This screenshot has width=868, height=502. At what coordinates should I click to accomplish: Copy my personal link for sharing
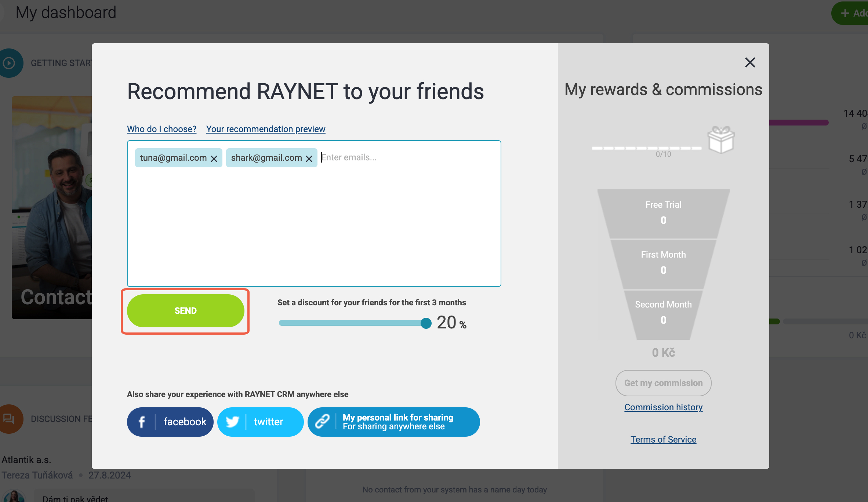(394, 422)
